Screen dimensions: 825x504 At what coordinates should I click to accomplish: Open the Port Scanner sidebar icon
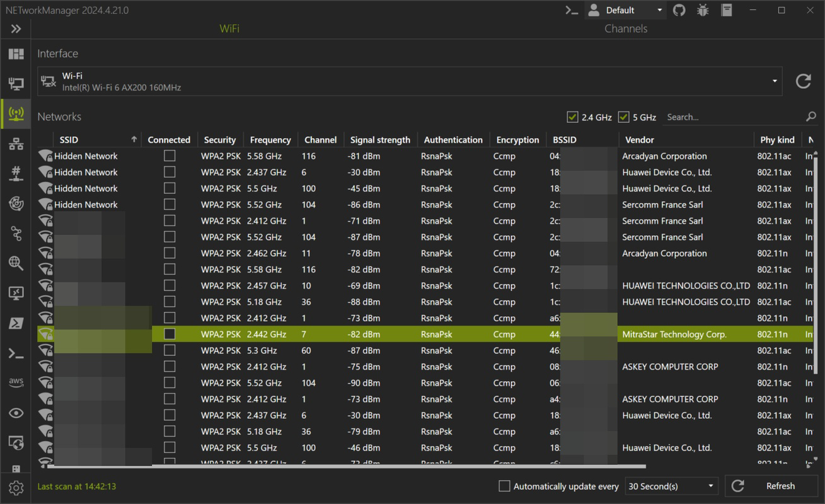16,174
